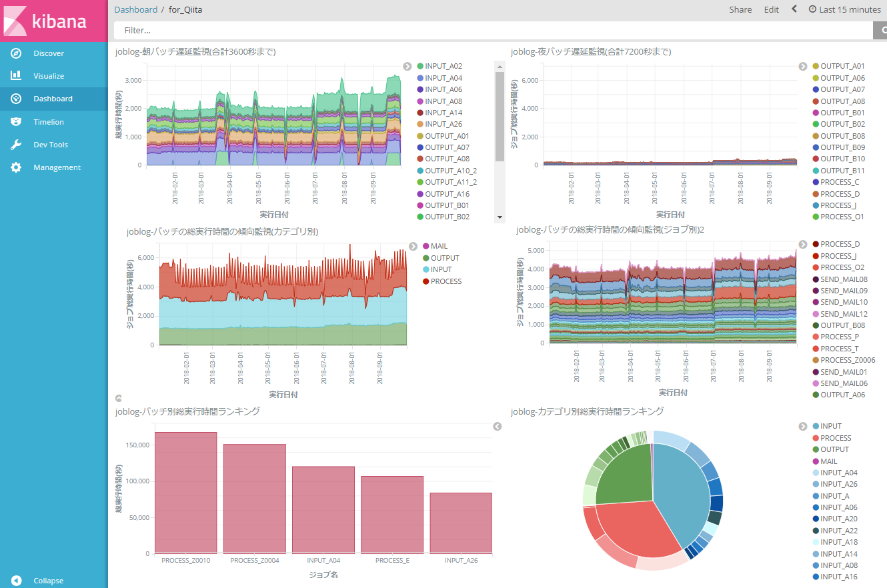The width and height of the screenshot is (887, 588).
Task: Collapse the job ranking chart legend
Action: coord(498,426)
